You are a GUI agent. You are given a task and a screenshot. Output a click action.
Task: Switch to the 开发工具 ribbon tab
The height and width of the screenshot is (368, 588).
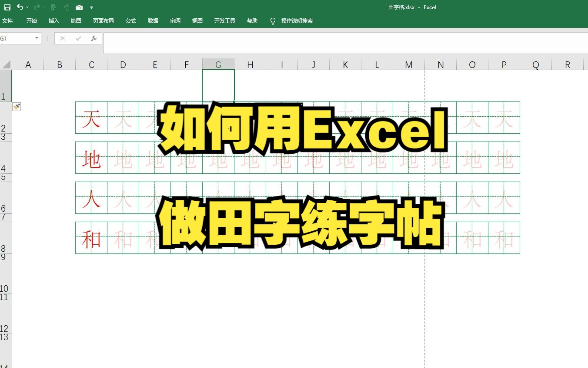pos(225,21)
